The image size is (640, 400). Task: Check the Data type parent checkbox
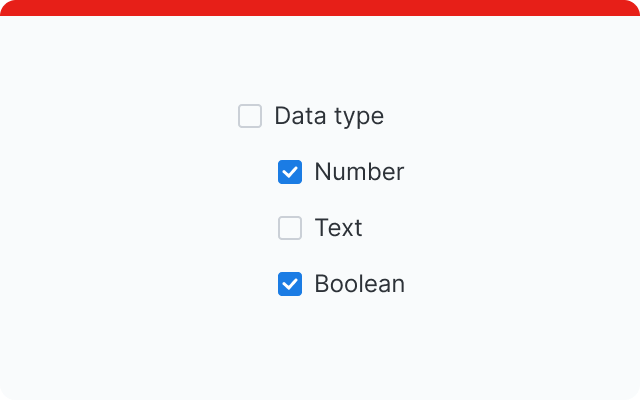250,116
